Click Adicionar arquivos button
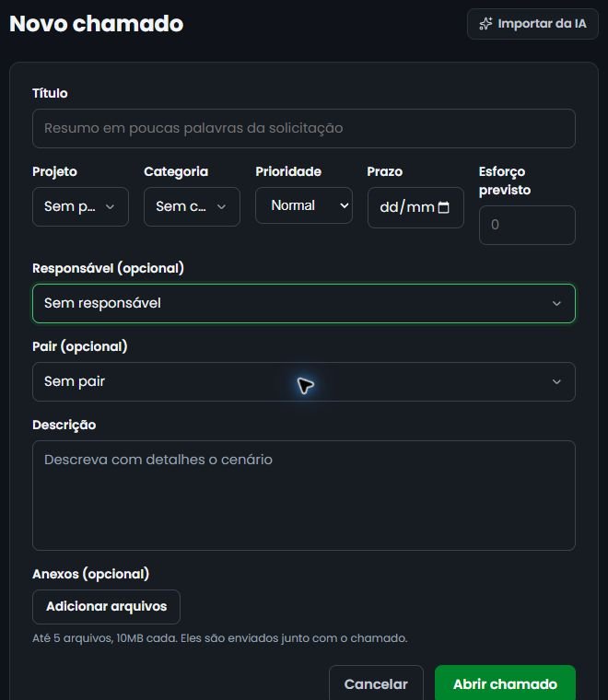This screenshot has width=608, height=700. click(x=106, y=607)
